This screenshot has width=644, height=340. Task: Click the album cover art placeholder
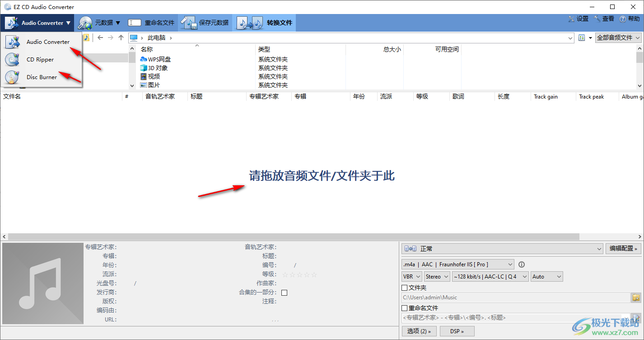pos(43,283)
